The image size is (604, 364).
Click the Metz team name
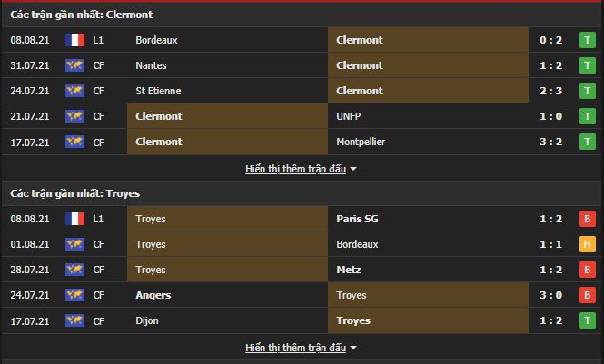[x=347, y=270]
